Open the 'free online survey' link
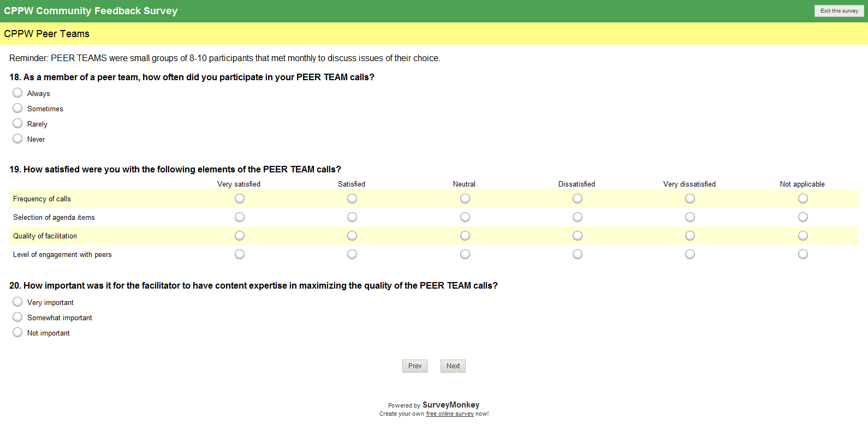868x431 pixels. pos(450,414)
